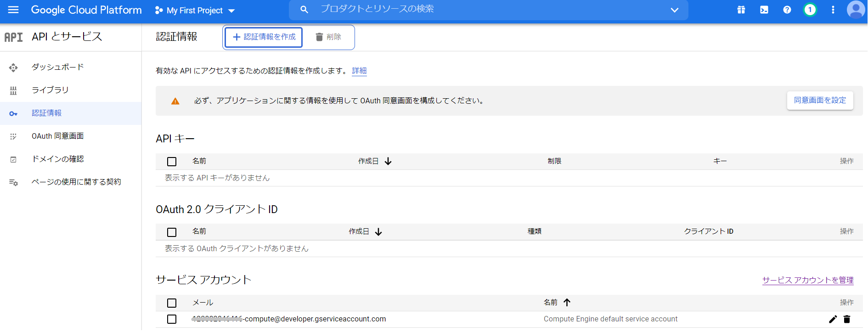The height and width of the screenshot is (332, 868).
Task: Click the API logo icon in sidebar
Action: click(x=13, y=37)
